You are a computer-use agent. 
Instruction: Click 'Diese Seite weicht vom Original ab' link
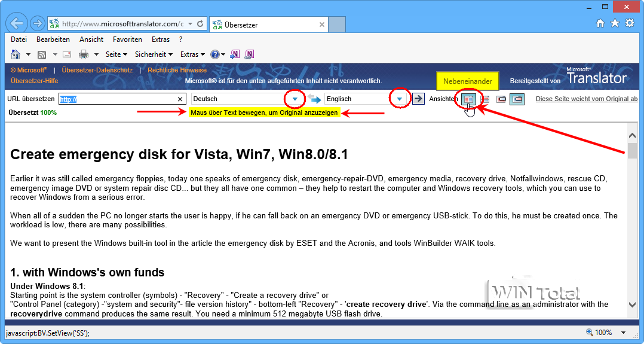tap(587, 99)
